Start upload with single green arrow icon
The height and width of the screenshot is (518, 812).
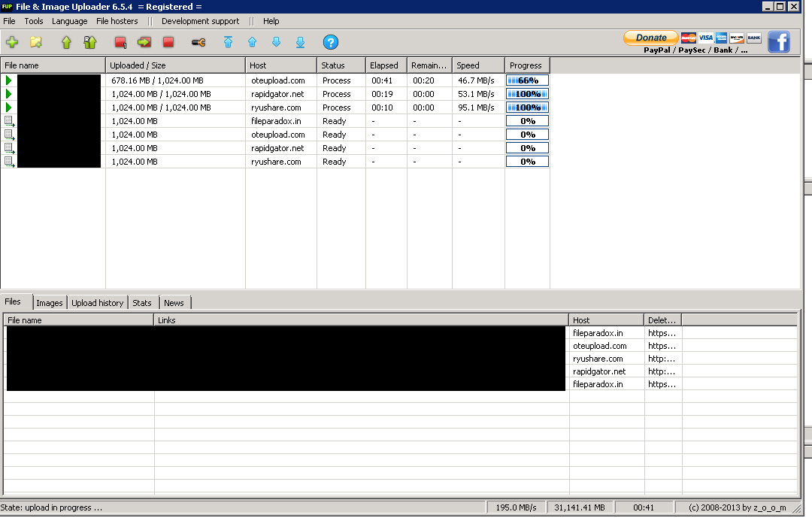point(66,43)
